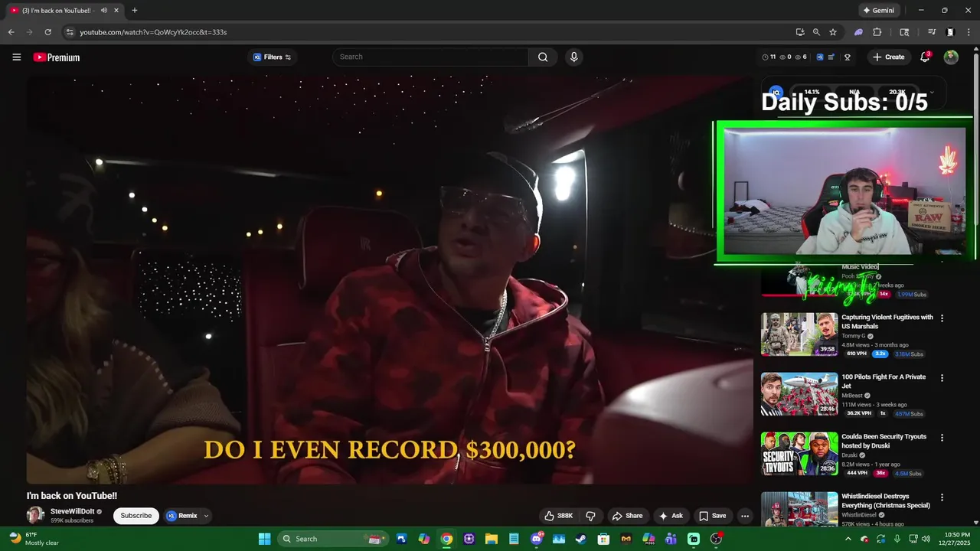
Task: Open "Capturing Violent Fugitives with US Marshals" thumbnail
Action: pos(799,334)
